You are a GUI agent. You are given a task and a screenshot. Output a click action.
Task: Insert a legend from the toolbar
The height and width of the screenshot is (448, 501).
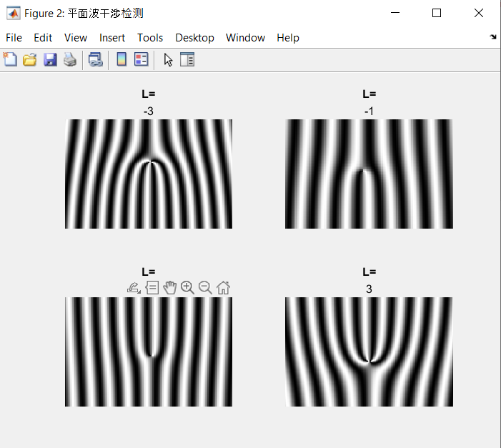pyautogui.click(x=142, y=59)
